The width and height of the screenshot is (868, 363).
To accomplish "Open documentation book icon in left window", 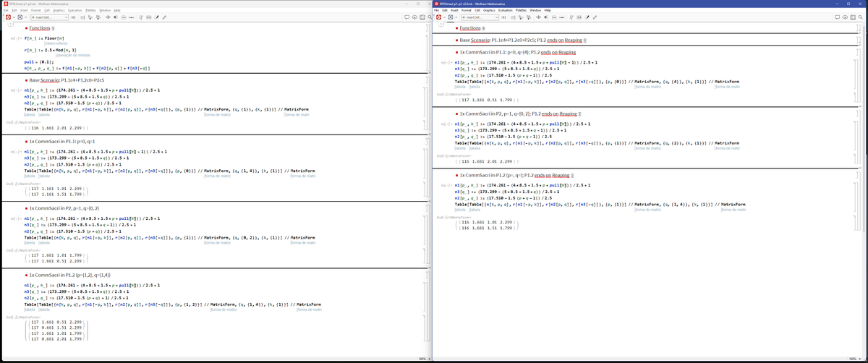I will pos(422,17).
